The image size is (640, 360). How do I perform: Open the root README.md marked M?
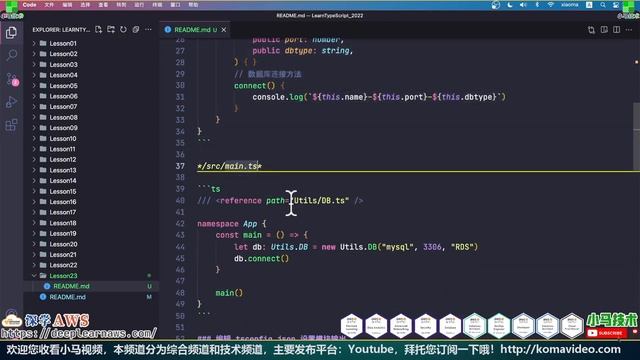(x=92, y=297)
